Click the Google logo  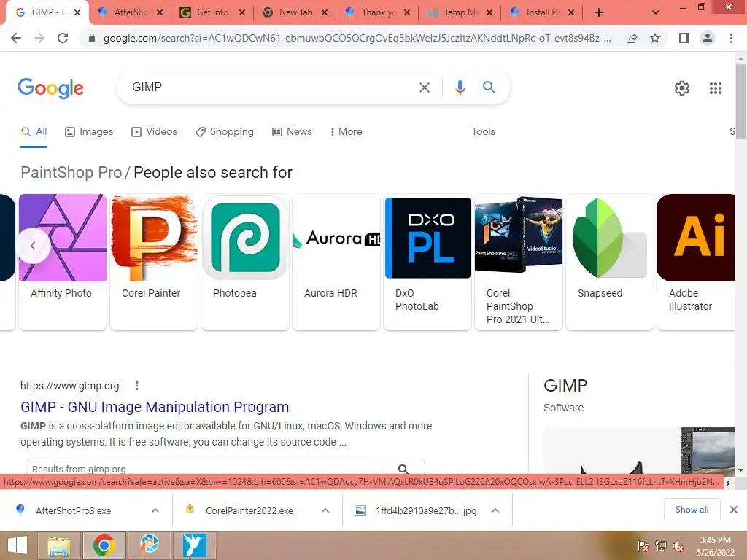point(50,88)
